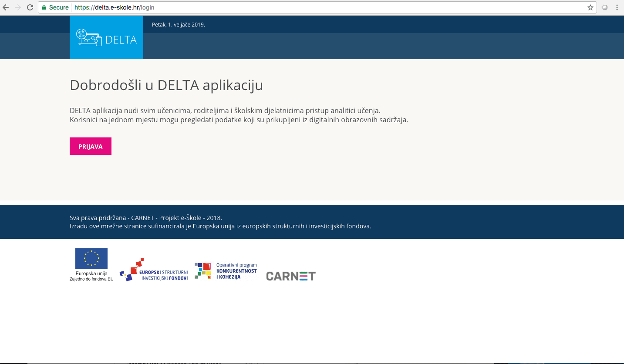Image resolution: width=624 pixels, height=364 pixels.
Task: Click the green Secure padlock icon
Action: (44, 7)
